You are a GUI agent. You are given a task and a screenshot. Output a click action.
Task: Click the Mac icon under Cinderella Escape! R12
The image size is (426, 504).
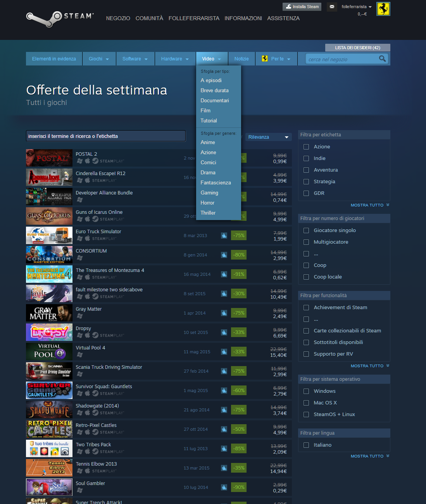point(88,180)
